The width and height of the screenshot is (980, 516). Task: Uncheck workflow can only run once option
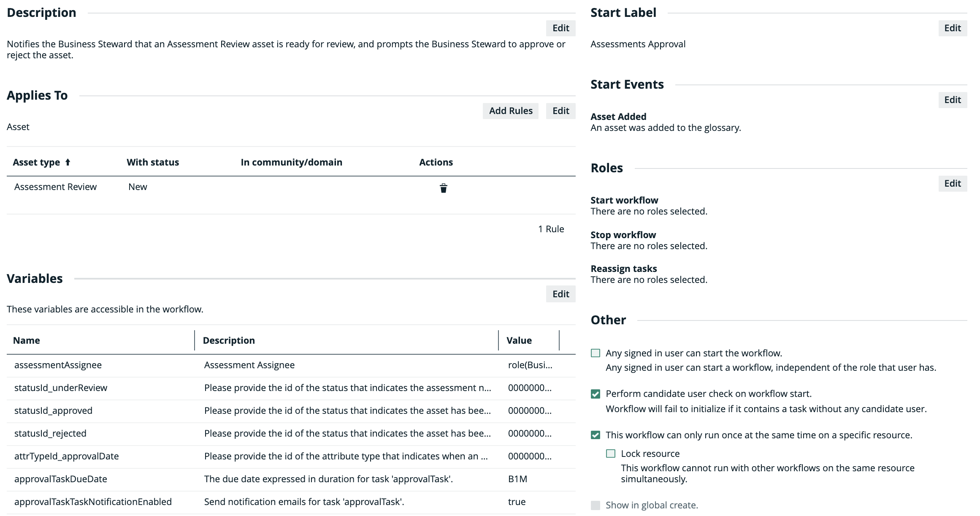pos(596,435)
